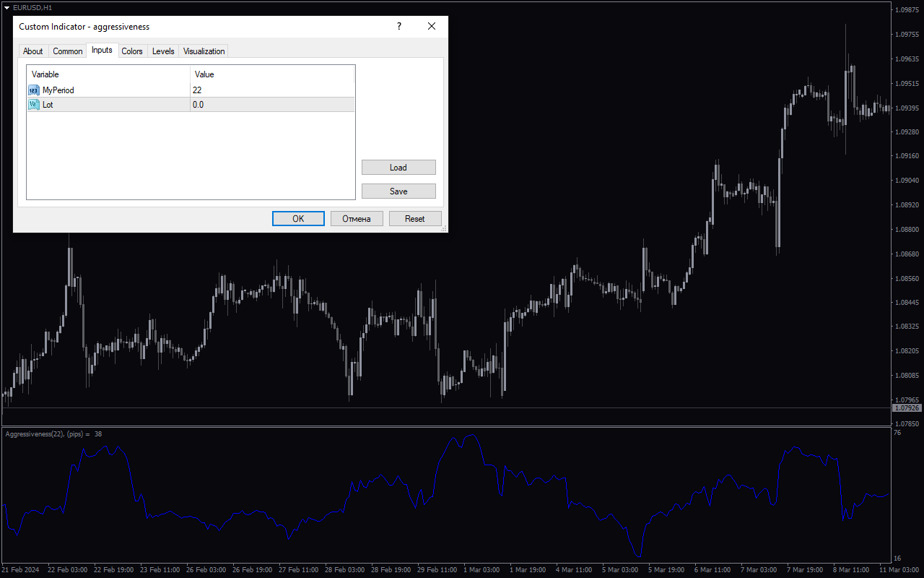Viewport: 924px width, 578px height.
Task: Switch to the Levels tab
Action: point(163,51)
